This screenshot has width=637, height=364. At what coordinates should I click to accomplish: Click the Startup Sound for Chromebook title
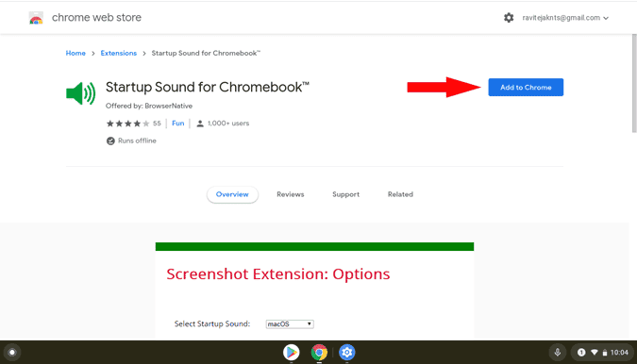(x=208, y=87)
